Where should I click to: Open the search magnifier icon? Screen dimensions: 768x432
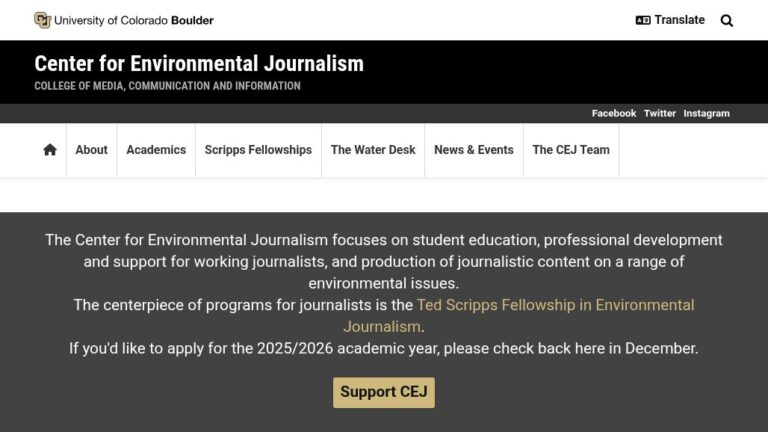click(x=727, y=21)
